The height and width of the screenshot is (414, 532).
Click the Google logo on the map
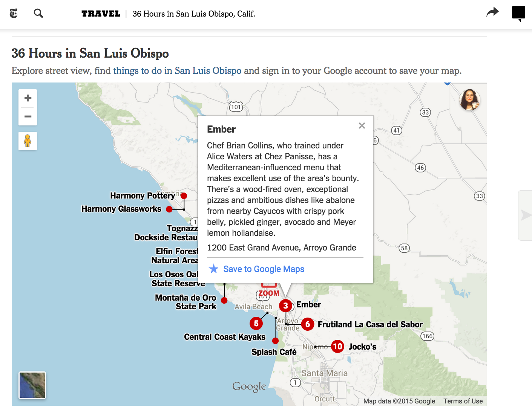[x=249, y=387]
